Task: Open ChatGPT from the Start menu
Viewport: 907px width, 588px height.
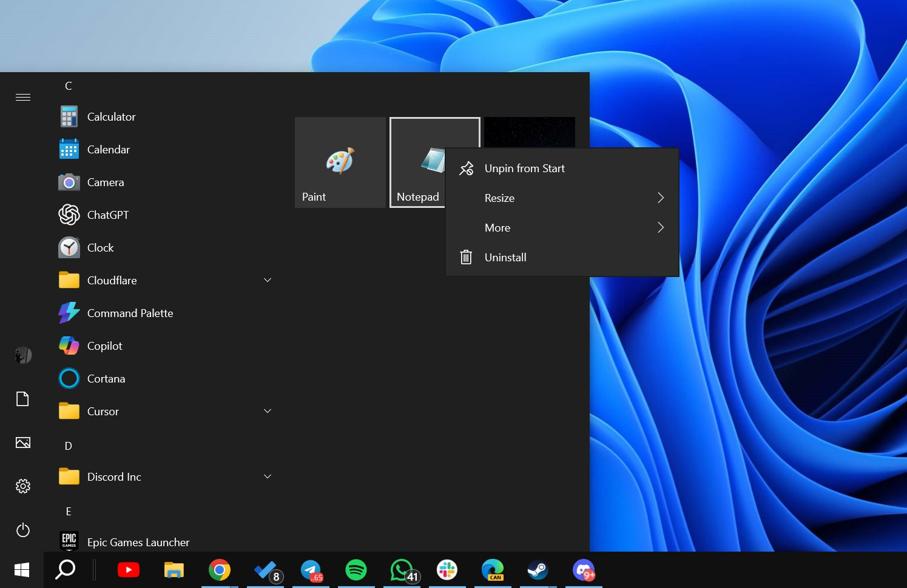Action: [x=109, y=215]
